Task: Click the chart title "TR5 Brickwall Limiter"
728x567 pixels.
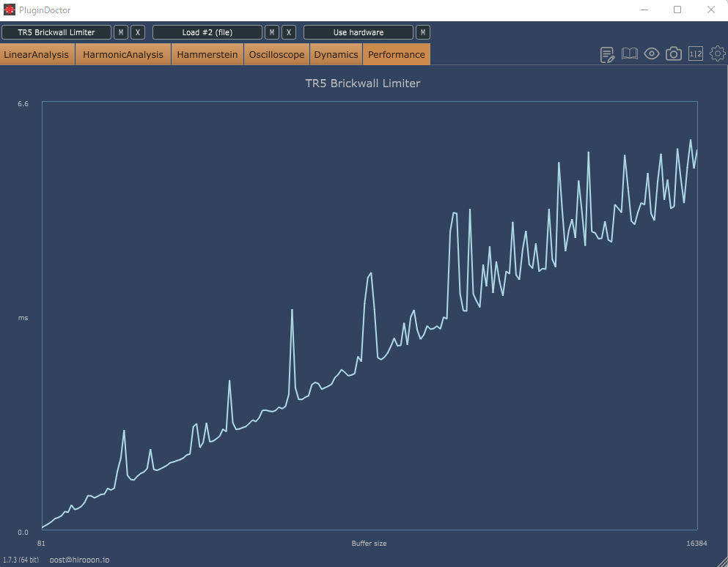Action: click(x=363, y=83)
